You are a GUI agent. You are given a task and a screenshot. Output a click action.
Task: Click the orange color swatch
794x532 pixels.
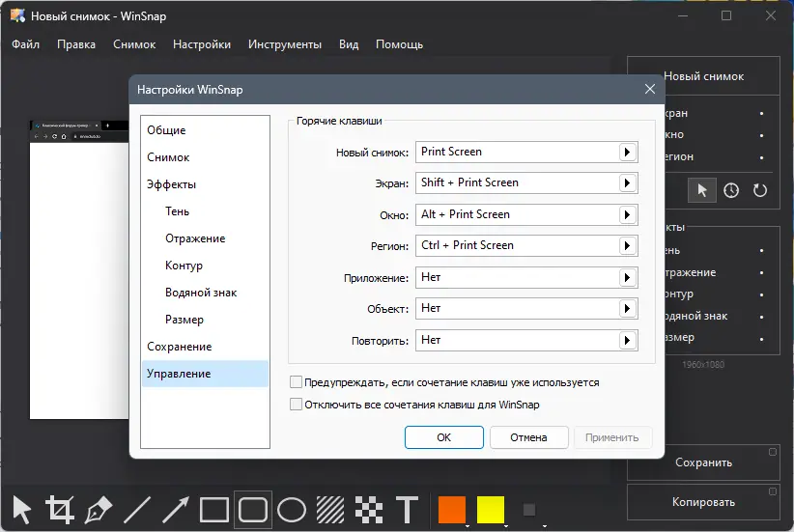[x=452, y=509]
